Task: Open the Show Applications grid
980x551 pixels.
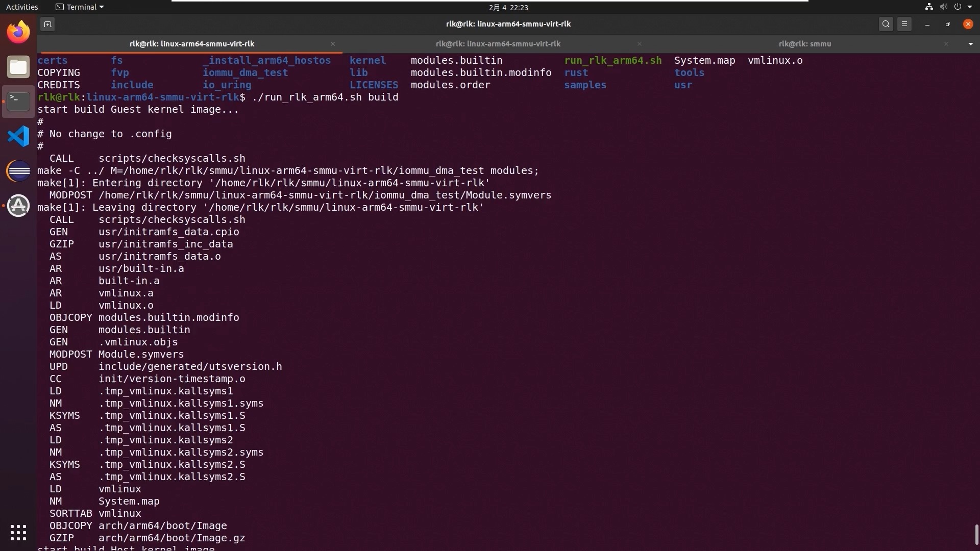Action: click(18, 533)
